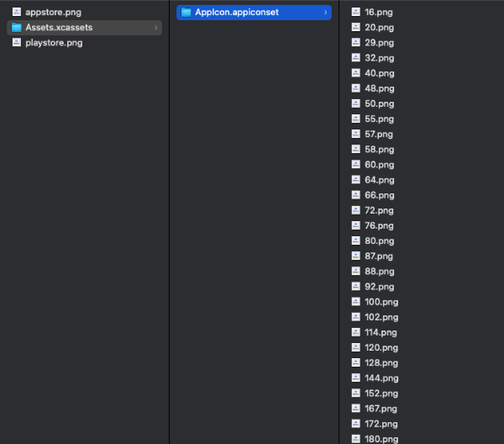
Task: Click the icon beside 152.png
Action: (356, 394)
